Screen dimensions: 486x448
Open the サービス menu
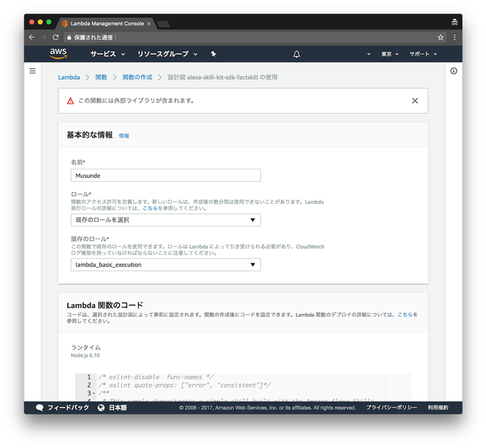(x=108, y=54)
